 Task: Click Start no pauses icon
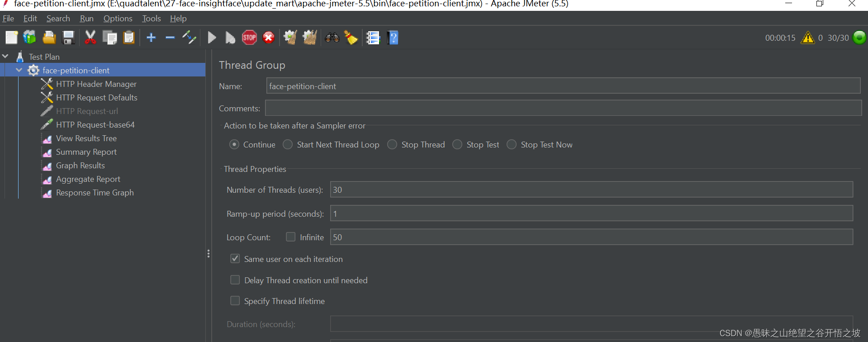tap(230, 38)
